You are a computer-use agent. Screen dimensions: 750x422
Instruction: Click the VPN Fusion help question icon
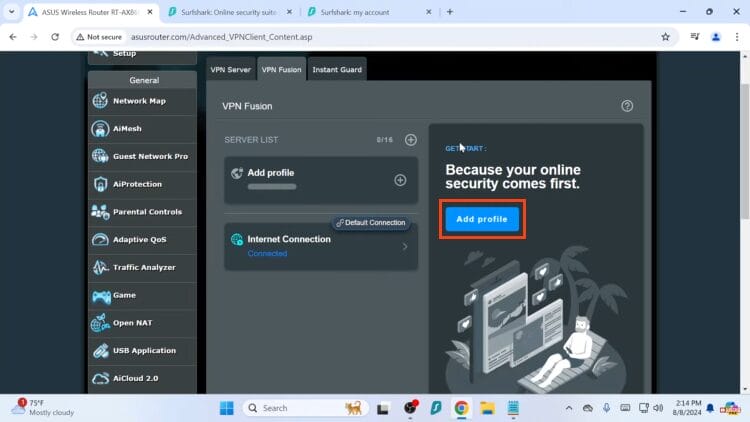(x=627, y=106)
